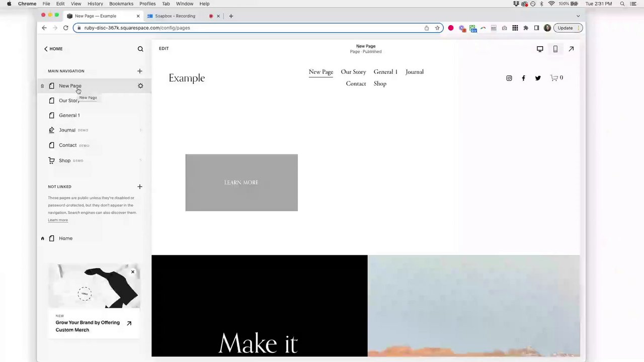Share page icon in address bar
Screen dimensions: 644x362
coord(427,28)
